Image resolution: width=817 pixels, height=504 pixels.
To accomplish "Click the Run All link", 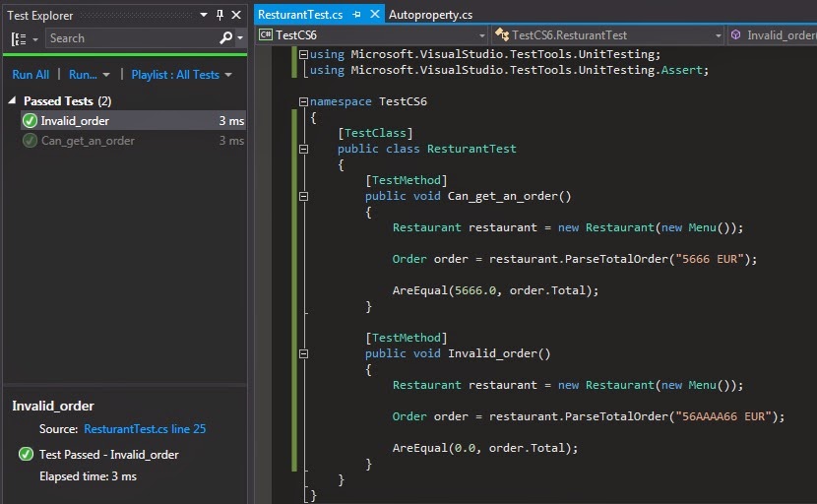I will [x=31, y=75].
